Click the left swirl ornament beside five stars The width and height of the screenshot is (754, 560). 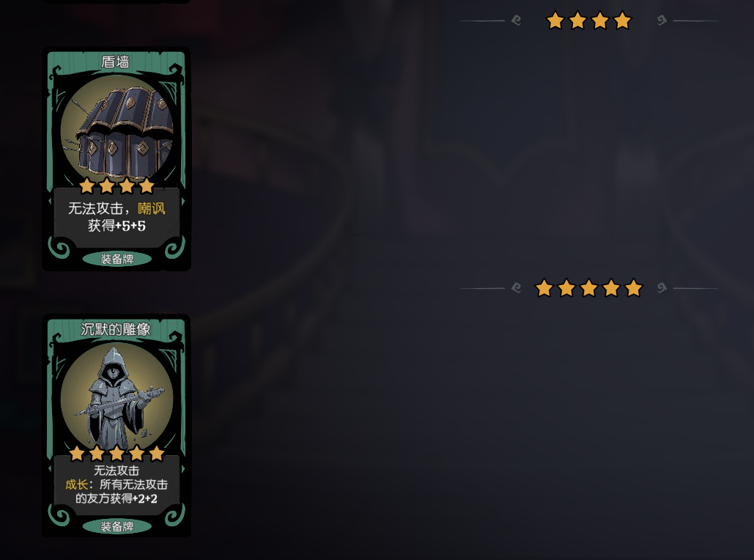point(517,288)
